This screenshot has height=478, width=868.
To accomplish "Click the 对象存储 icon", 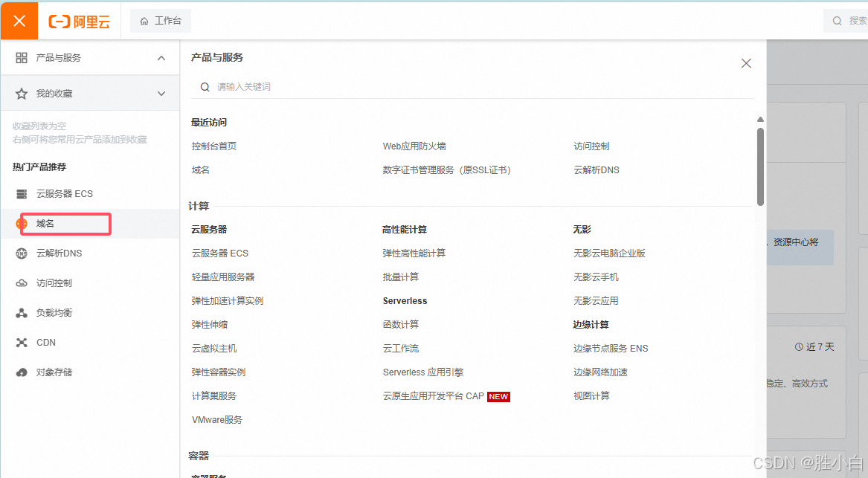I will click(22, 372).
